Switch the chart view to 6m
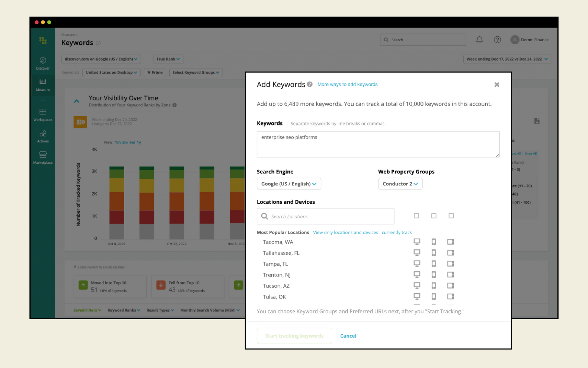The image size is (588, 368). point(132,142)
